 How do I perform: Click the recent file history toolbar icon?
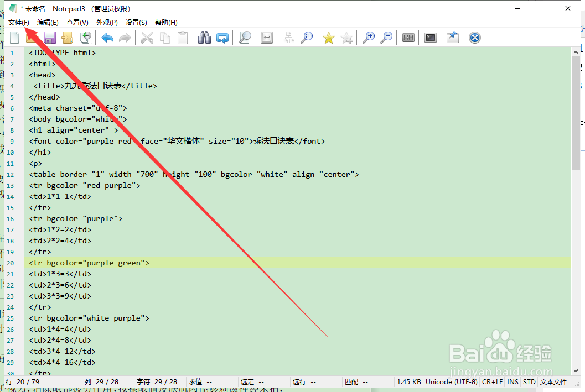point(85,38)
